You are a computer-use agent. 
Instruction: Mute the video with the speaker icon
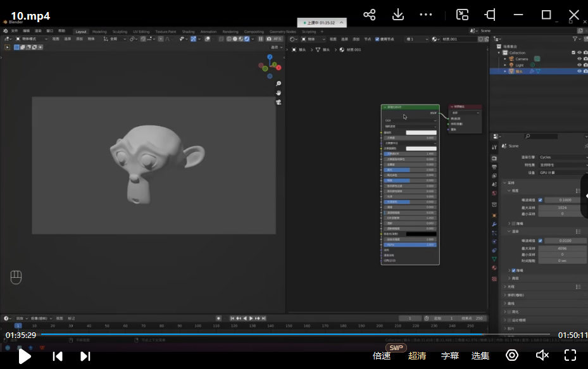pyautogui.click(x=542, y=355)
